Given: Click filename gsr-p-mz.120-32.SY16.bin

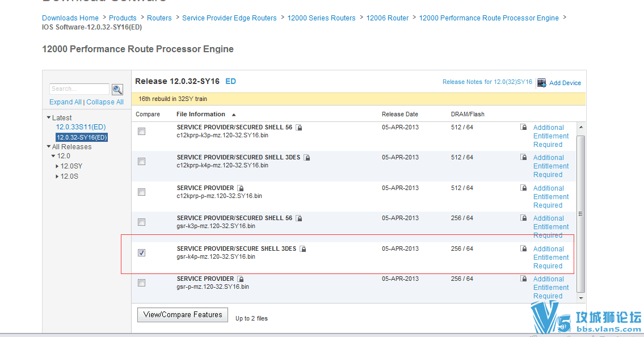Looking at the screenshot, I should tap(213, 287).
